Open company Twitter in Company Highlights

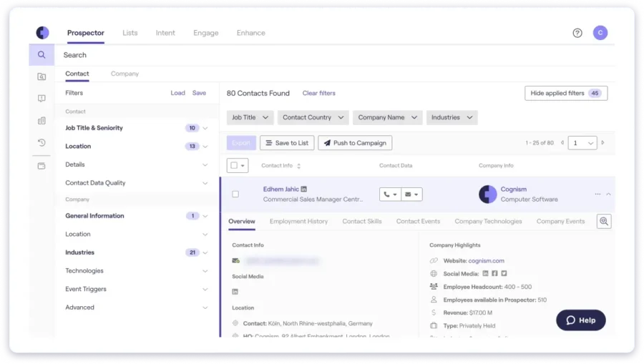[x=504, y=273]
